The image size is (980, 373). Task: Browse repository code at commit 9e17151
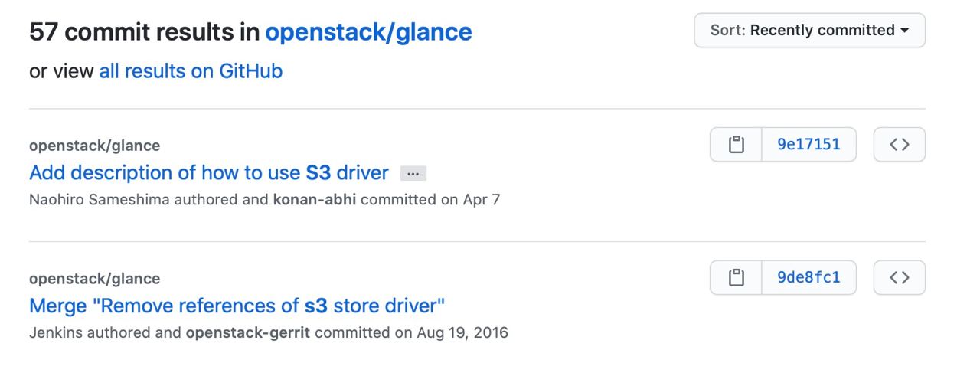tap(899, 145)
